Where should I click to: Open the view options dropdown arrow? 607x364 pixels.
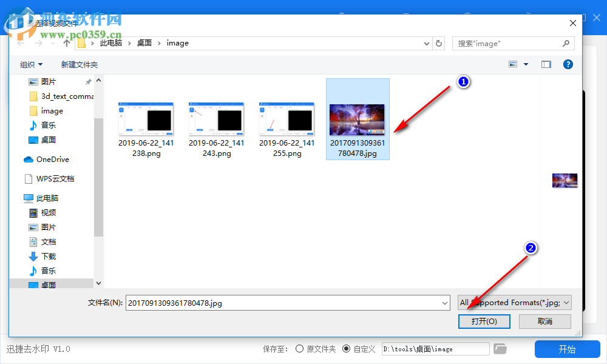pyautogui.click(x=526, y=64)
